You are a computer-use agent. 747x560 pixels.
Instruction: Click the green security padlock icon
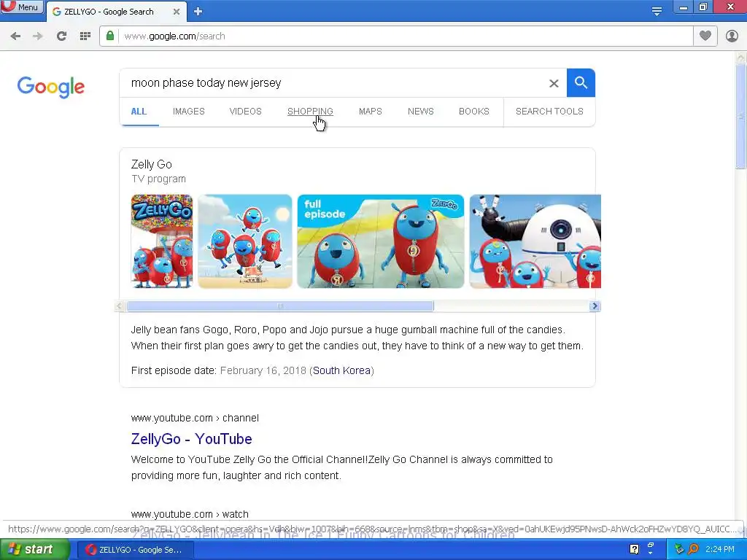[110, 36]
